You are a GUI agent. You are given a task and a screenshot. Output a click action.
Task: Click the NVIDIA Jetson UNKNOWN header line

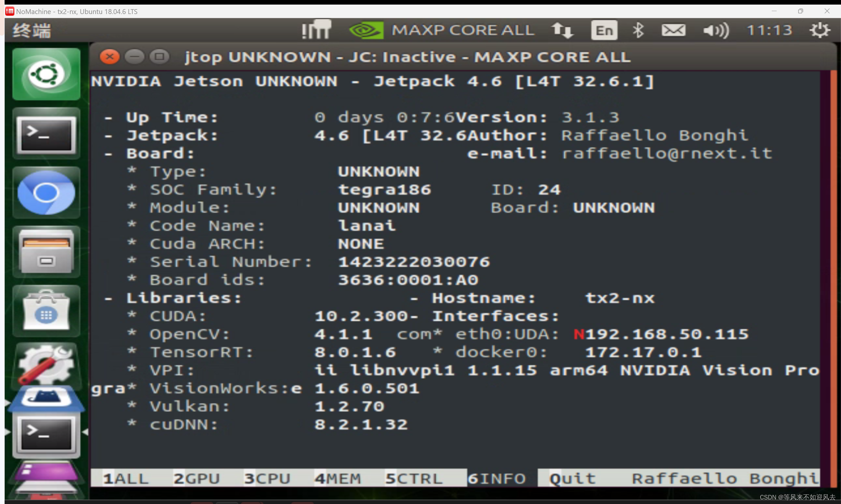(x=372, y=81)
